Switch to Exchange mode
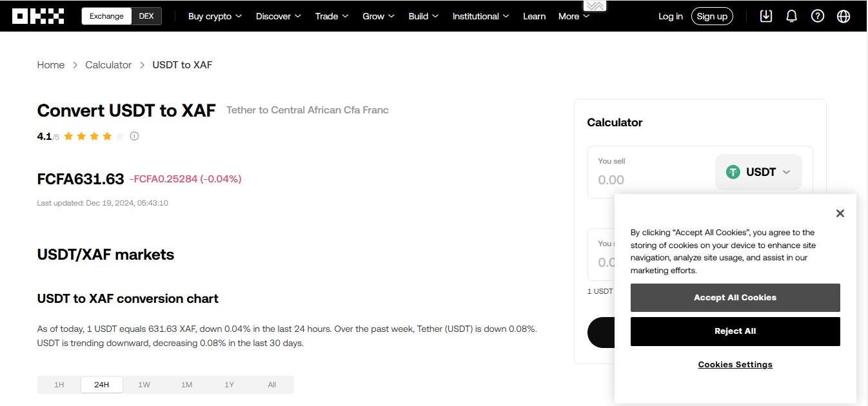Image resolution: width=868 pixels, height=406 pixels. point(106,16)
